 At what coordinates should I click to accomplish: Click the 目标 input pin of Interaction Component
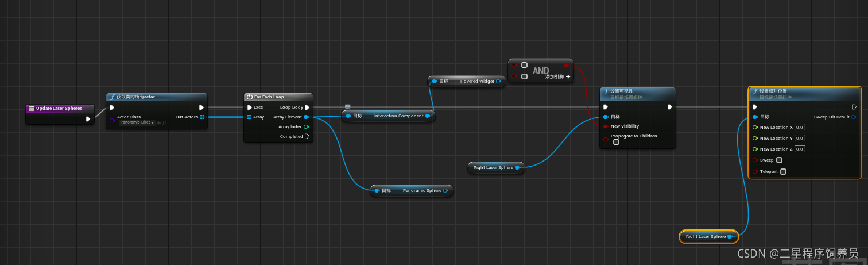[x=348, y=116]
